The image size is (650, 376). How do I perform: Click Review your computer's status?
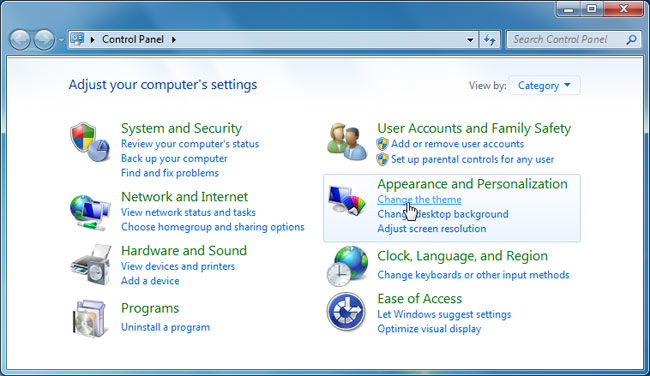point(190,144)
